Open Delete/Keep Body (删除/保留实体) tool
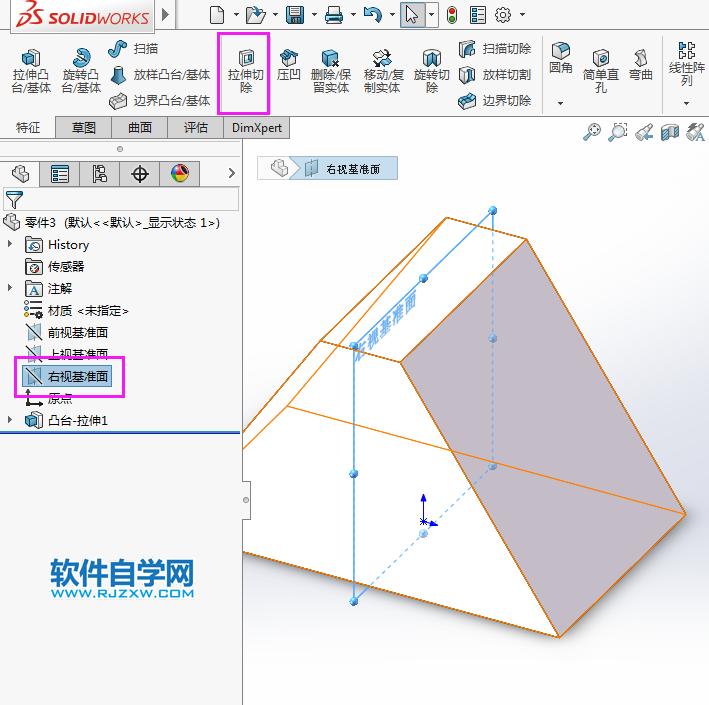The image size is (709, 705). [331, 71]
